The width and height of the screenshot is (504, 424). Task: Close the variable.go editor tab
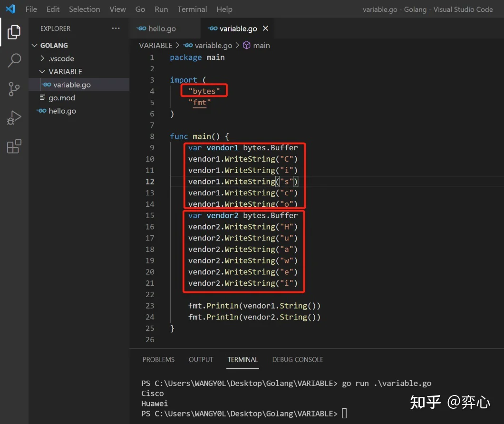(x=265, y=29)
